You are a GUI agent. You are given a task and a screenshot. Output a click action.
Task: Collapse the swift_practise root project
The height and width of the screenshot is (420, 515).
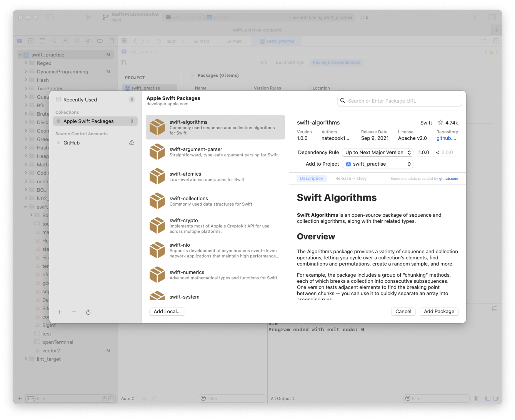tap(20, 55)
